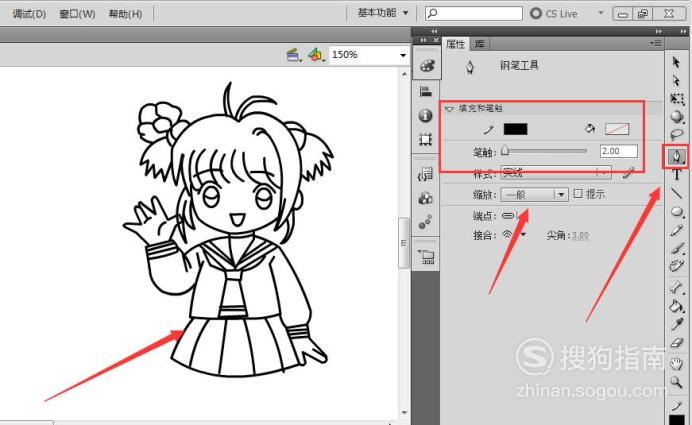This screenshot has width=692, height=425.
Task: Open the 150% stage zoom dropdown
Action: pyautogui.click(x=403, y=56)
